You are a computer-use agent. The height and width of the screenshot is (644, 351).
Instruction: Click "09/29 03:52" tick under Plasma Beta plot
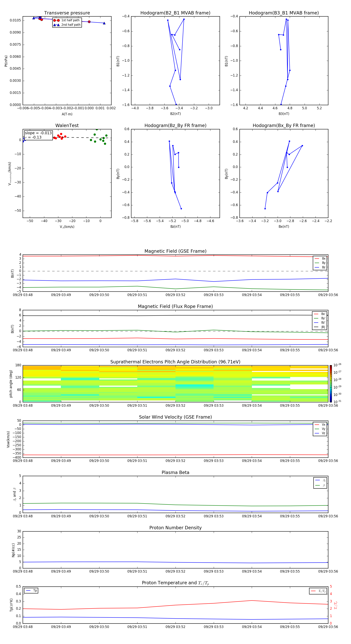[x=175, y=516]
